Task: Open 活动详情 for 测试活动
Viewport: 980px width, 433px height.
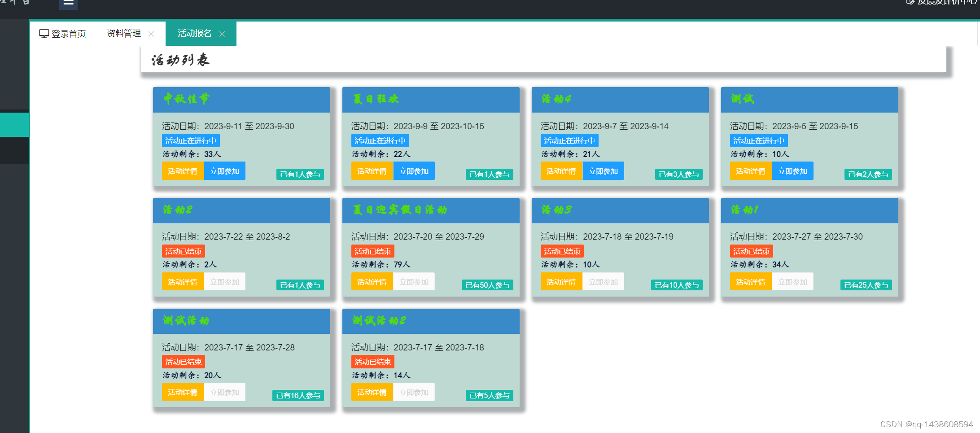Action: 183,392
